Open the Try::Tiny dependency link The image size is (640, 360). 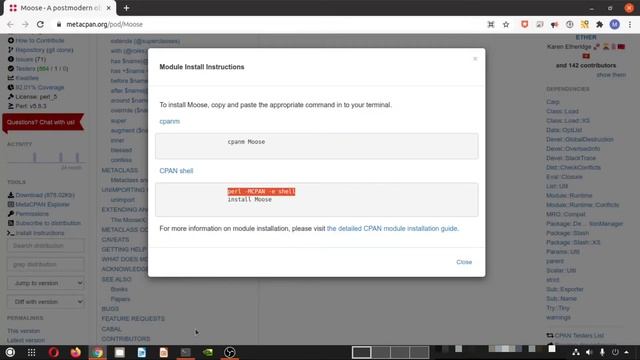[x=558, y=308]
